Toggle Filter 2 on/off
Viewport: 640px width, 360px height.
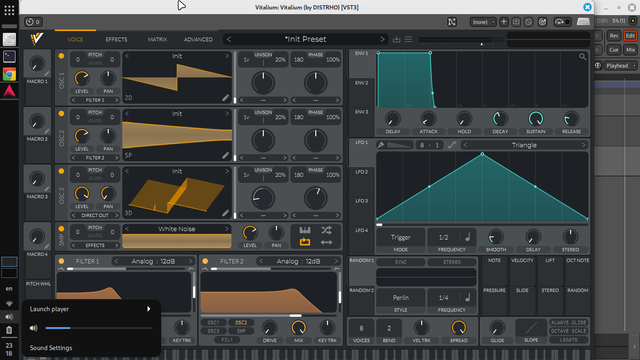click(205, 261)
